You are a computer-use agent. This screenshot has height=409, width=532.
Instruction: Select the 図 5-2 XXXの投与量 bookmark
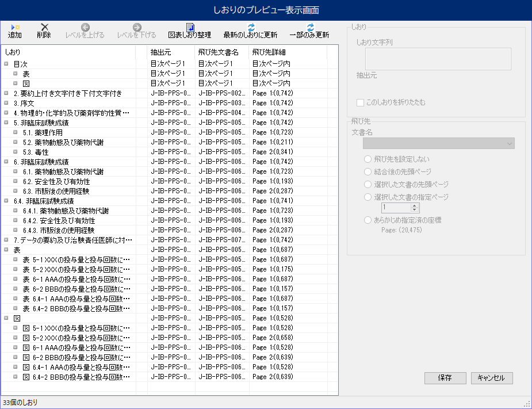coord(76,338)
